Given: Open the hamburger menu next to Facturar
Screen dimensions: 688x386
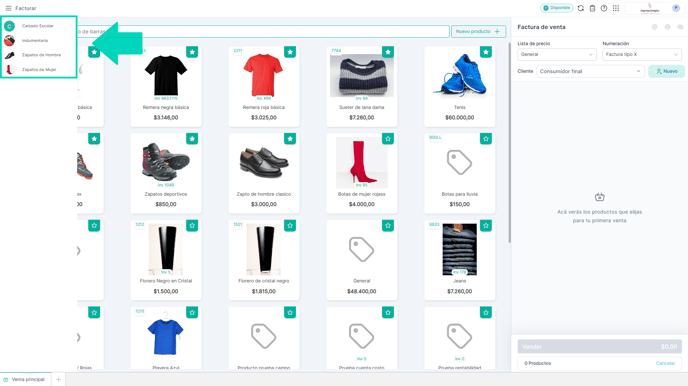Looking at the screenshot, I should (x=8, y=8).
